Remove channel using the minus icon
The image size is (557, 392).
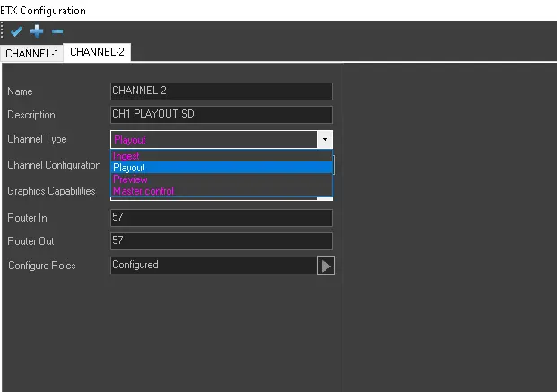[x=57, y=31]
